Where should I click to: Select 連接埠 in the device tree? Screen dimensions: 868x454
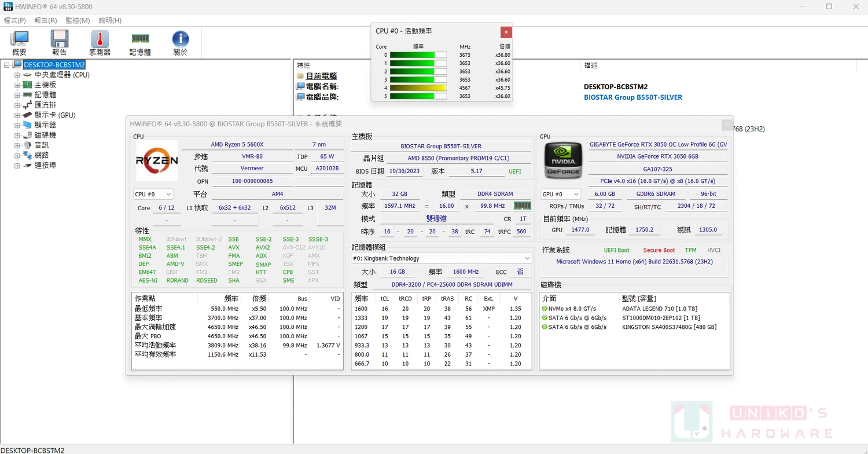45,165
